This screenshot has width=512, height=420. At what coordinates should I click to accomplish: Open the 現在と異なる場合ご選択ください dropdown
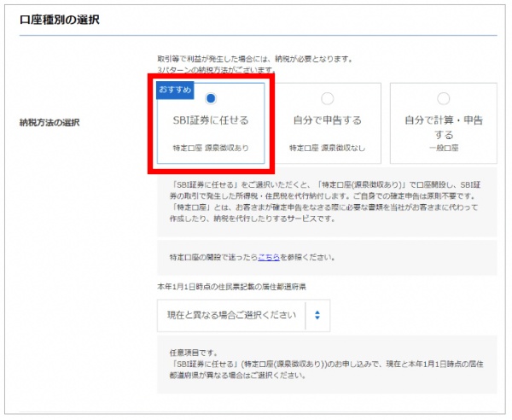pos(230,315)
